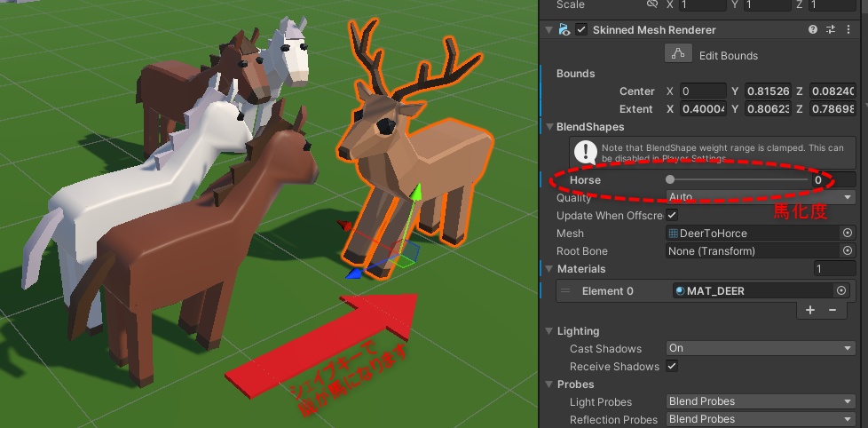This screenshot has width=868, height=428.
Task: Disable the Skinned Mesh Renderer component checkbox
Action: [x=581, y=30]
